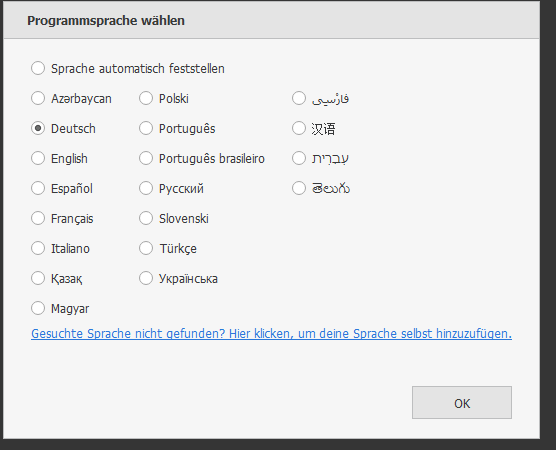Select "Sprache automatisch feststellen" radio option
Screen dimensions: 556x450
pyautogui.click(x=38, y=68)
